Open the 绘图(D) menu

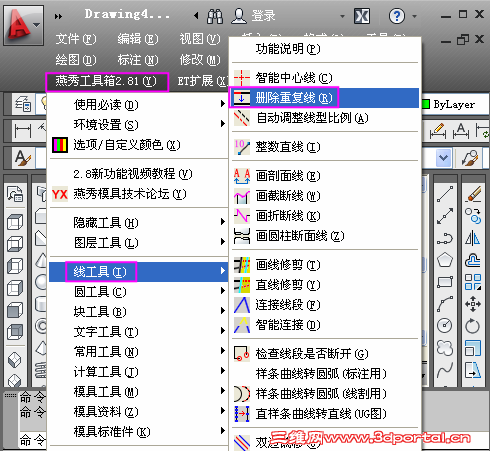pyautogui.click(x=76, y=60)
